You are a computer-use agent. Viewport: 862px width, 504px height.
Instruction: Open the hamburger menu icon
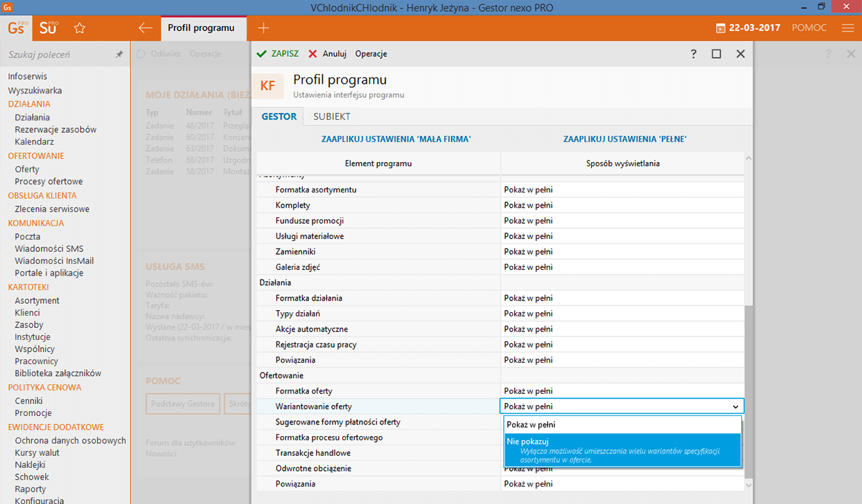(847, 28)
